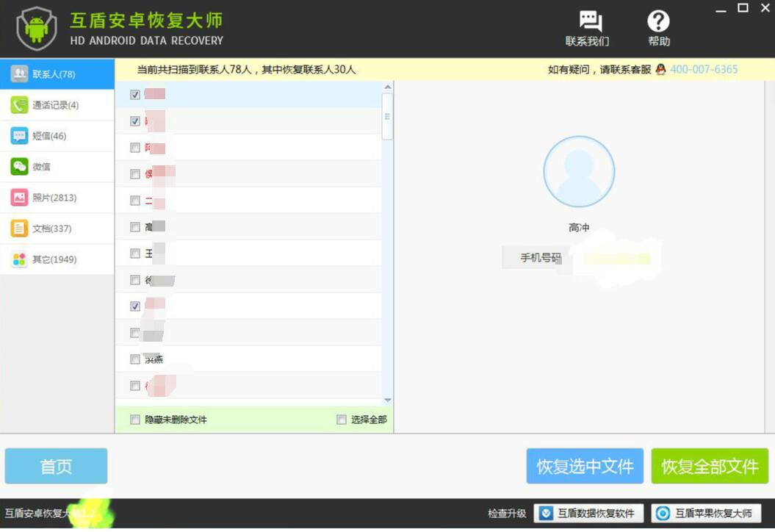The width and height of the screenshot is (775, 532).
Task: Select the 联系人(78) tab
Action: pos(57,74)
